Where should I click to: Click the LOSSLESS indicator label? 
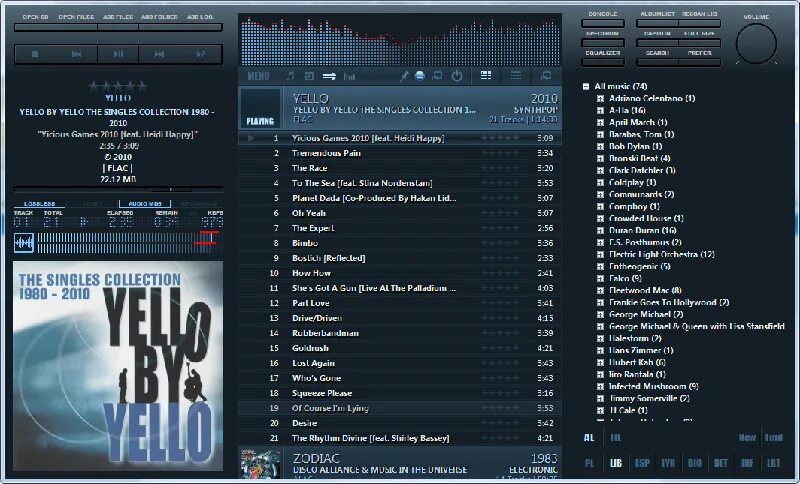40,204
